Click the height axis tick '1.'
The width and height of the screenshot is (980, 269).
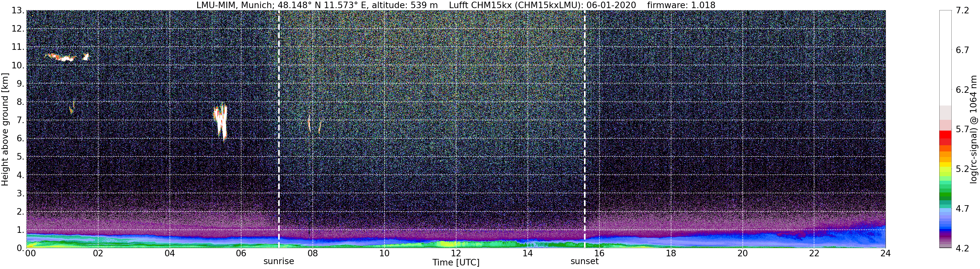21,229
